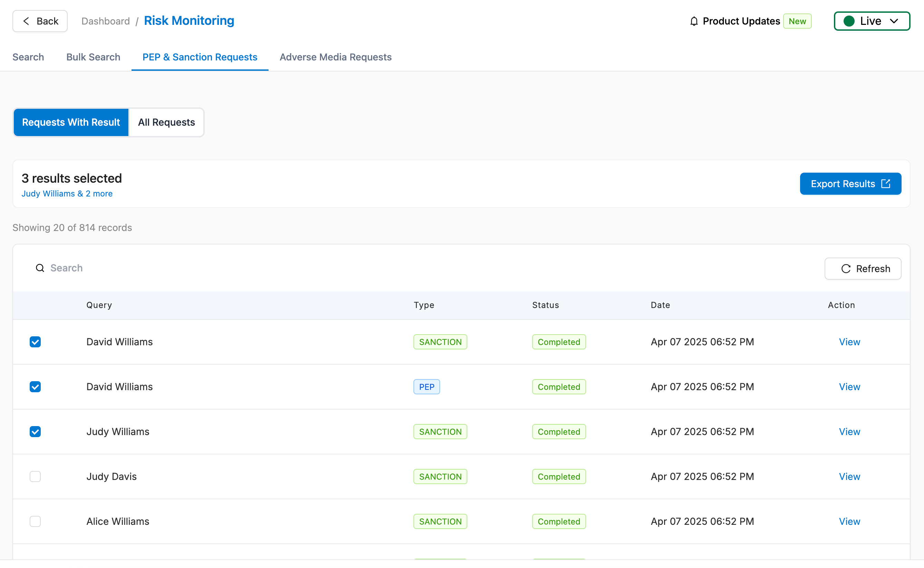The height and width of the screenshot is (568, 924).
Task: Click the green Live status dot
Action: coord(849,21)
